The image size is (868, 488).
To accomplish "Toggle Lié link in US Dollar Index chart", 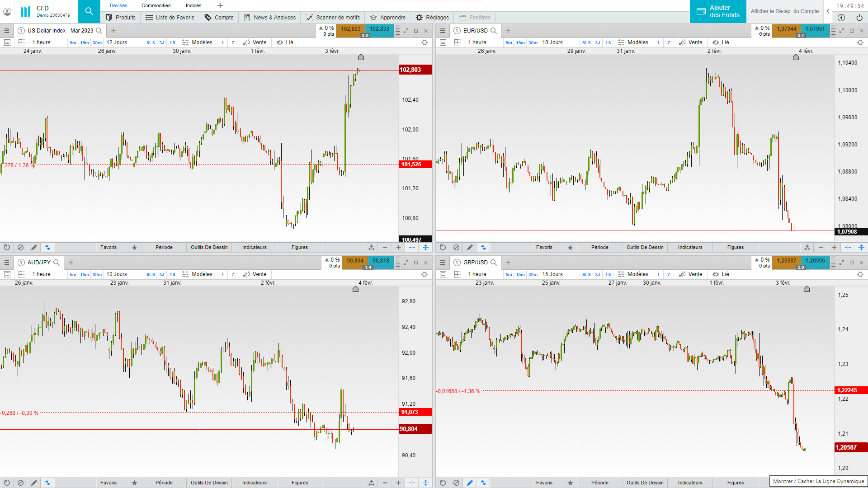I will [x=285, y=42].
